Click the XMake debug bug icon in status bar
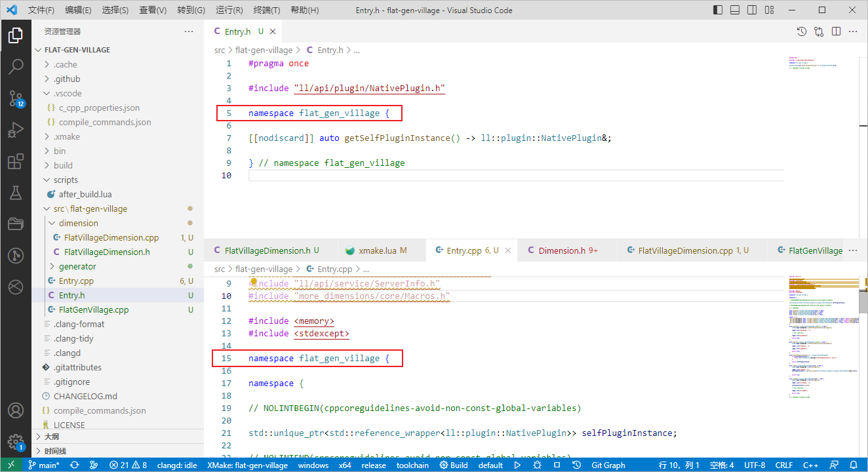This screenshot has height=472, width=868. 537,465
